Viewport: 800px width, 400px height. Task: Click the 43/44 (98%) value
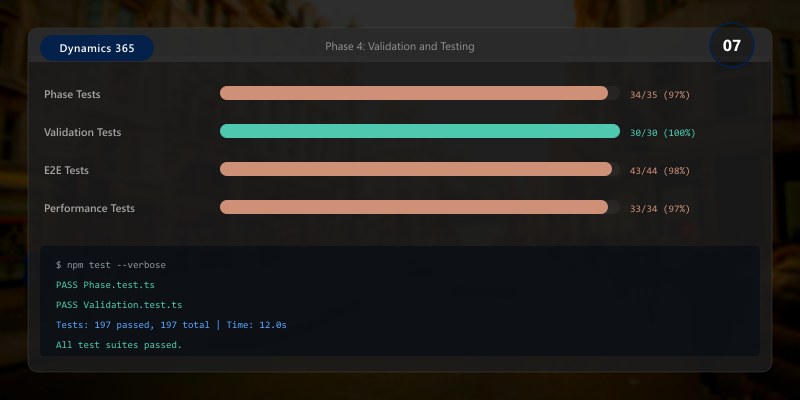(x=660, y=171)
